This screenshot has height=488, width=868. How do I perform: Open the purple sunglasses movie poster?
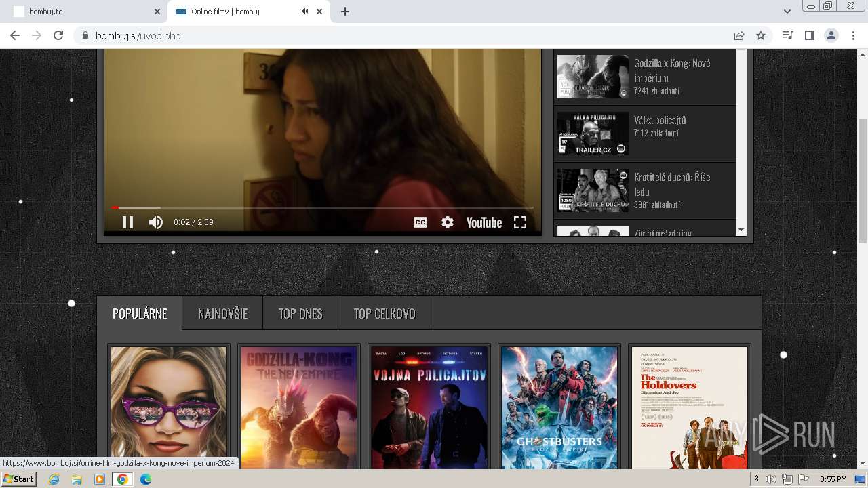pos(169,407)
